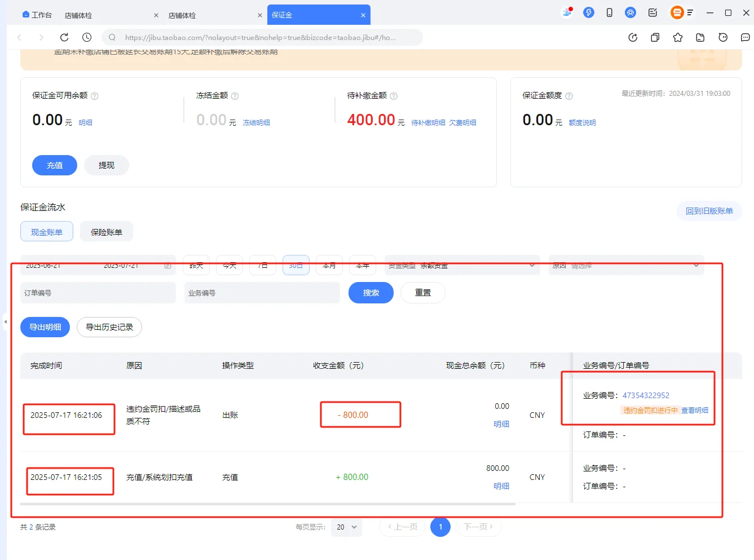This screenshot has height=560, width=754.
Task: Focus the jibu.taobao.com address bar
Action: click(x=262, y=37)
